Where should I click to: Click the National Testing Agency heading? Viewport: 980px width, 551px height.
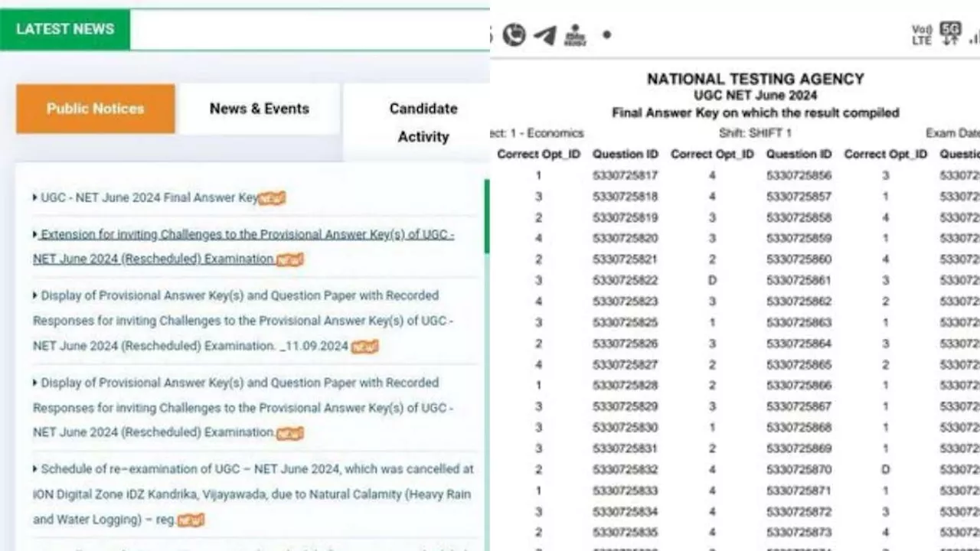tap(756, 79)
